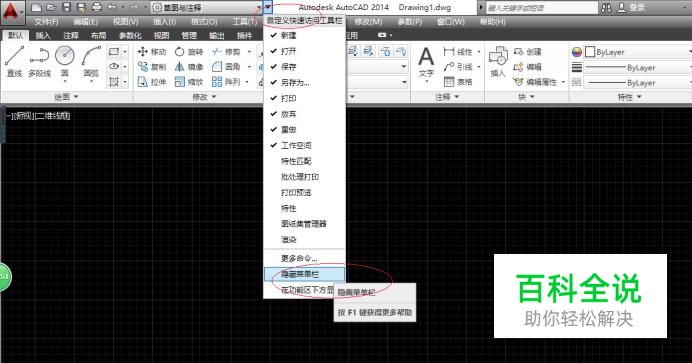Open the 文件(F) menu
Screen dimensions: 692x363
(x=46, y=21)
